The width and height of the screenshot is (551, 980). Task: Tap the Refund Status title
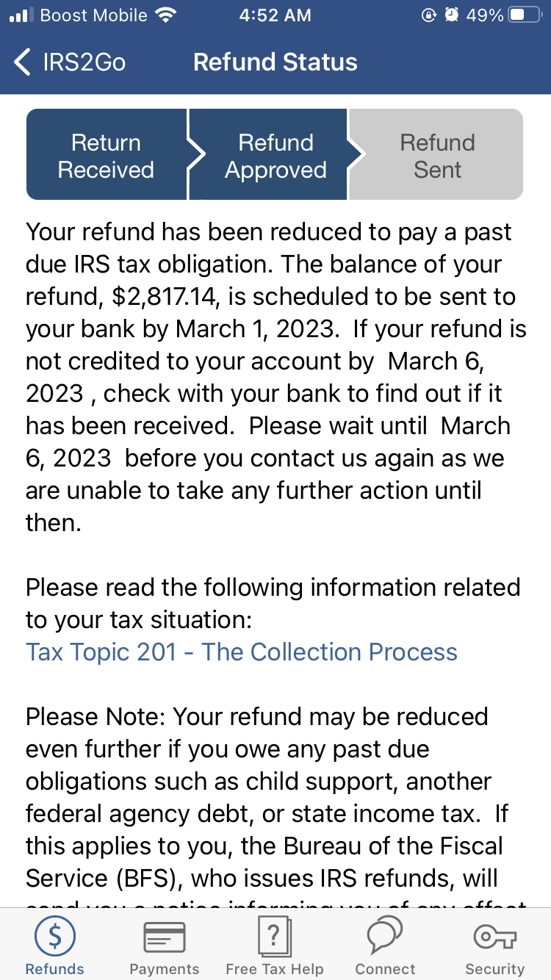(275, 62)
